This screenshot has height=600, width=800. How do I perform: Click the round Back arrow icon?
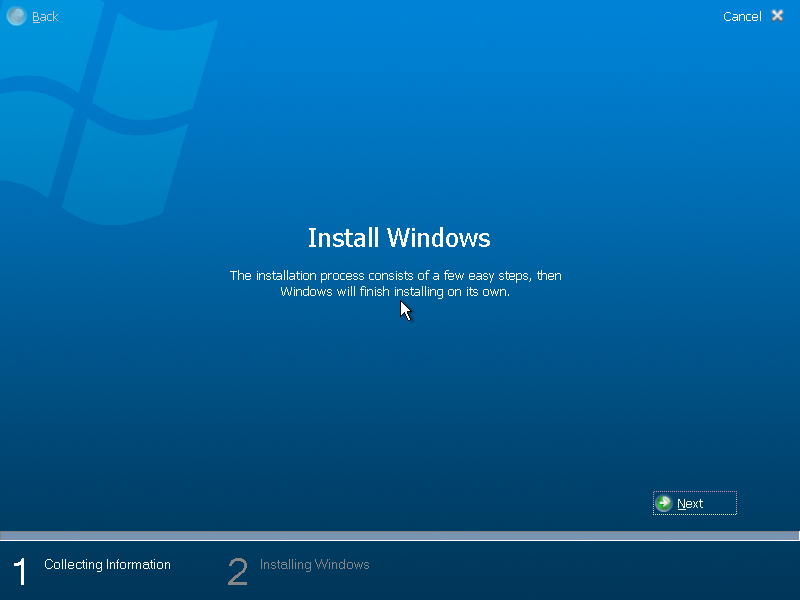pos(16,16)
